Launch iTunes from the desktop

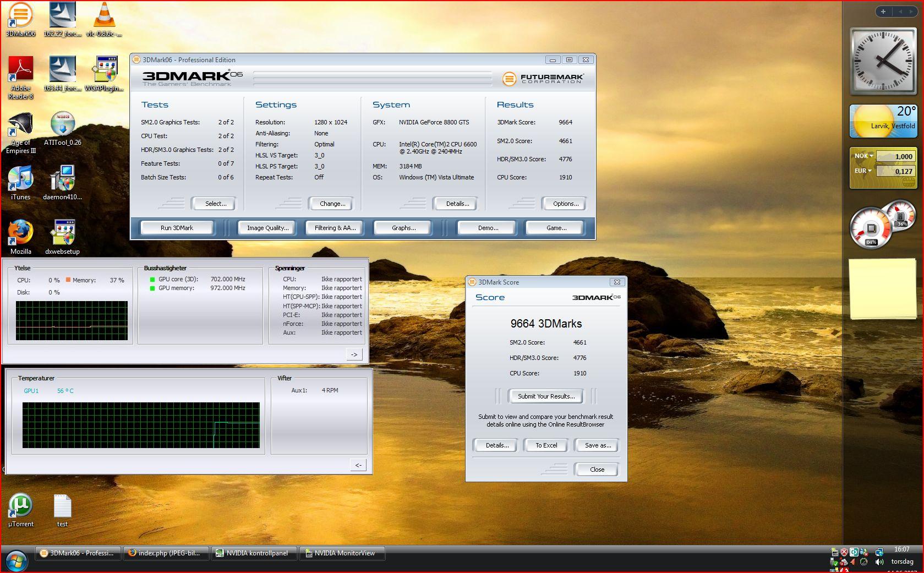(x=21, y=183)
